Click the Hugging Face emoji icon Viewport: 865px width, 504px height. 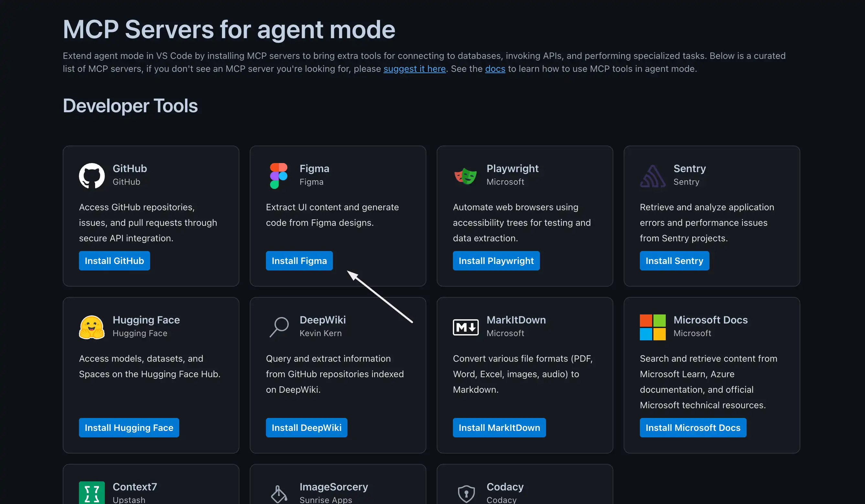coord(92,327)
